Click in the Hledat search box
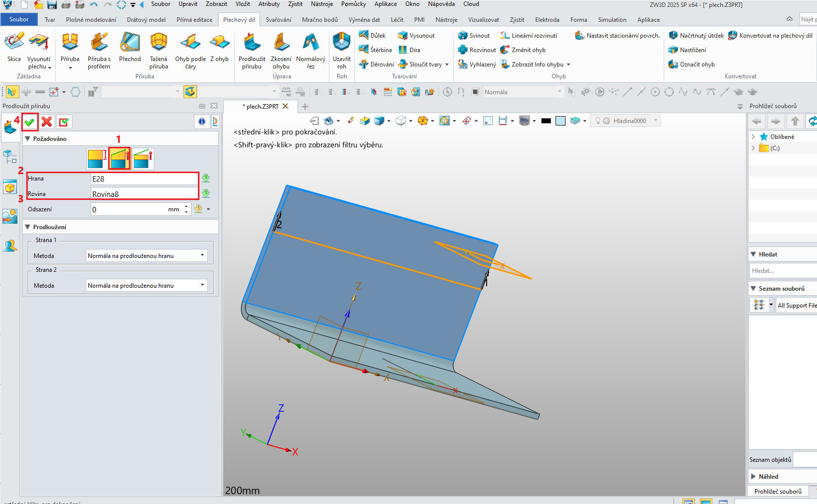Viewport: 817px width, 504px height. pos(783,271)
